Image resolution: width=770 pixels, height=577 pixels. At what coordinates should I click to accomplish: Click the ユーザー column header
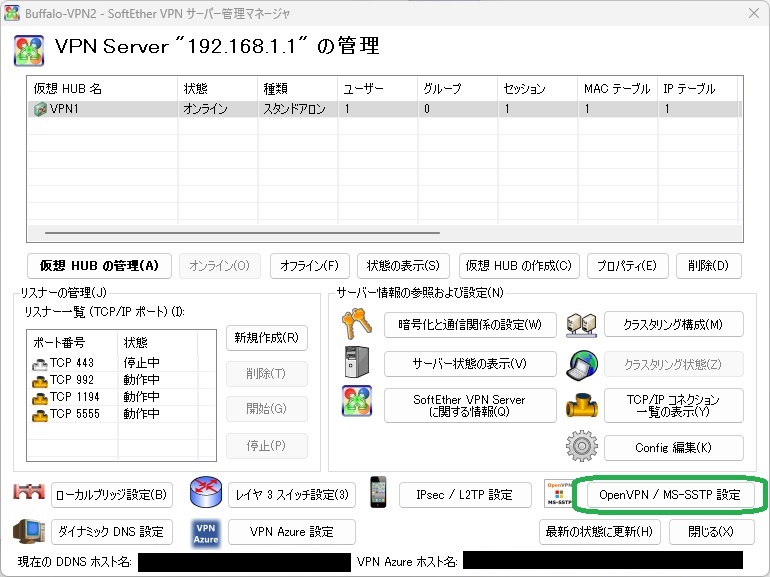tap(378, 89)
